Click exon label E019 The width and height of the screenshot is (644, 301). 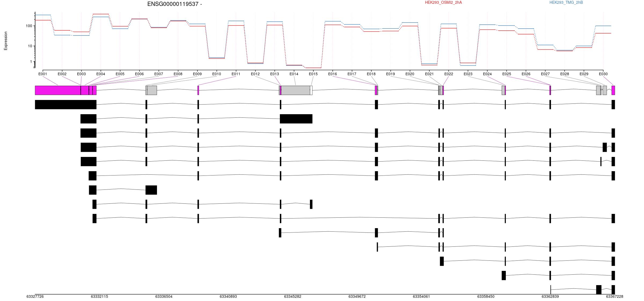click(x=390, y=74)
